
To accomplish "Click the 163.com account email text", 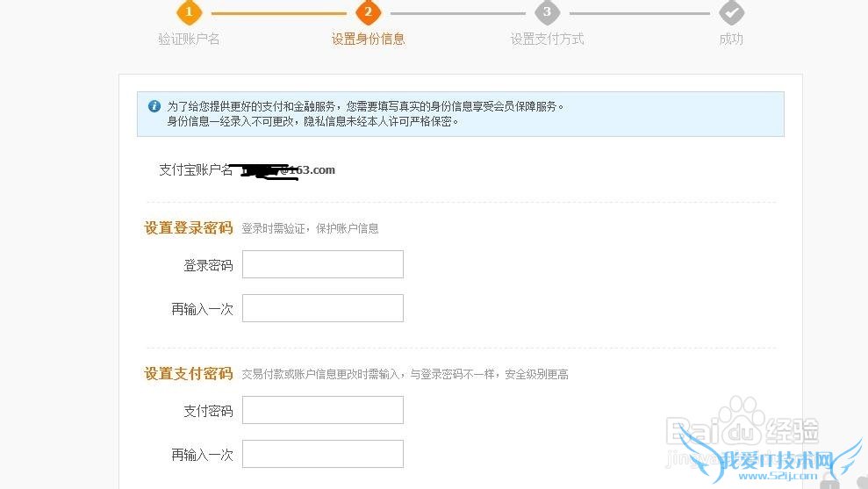I will click(316, 169).
